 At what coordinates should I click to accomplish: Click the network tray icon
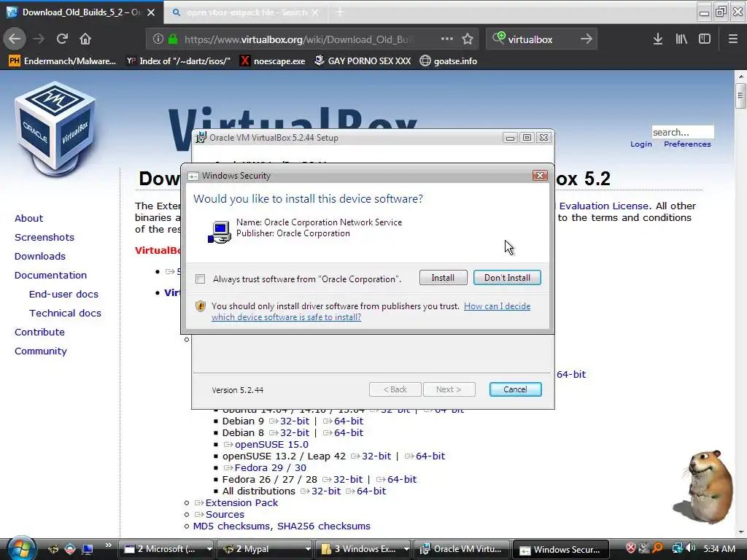point(677,548)
